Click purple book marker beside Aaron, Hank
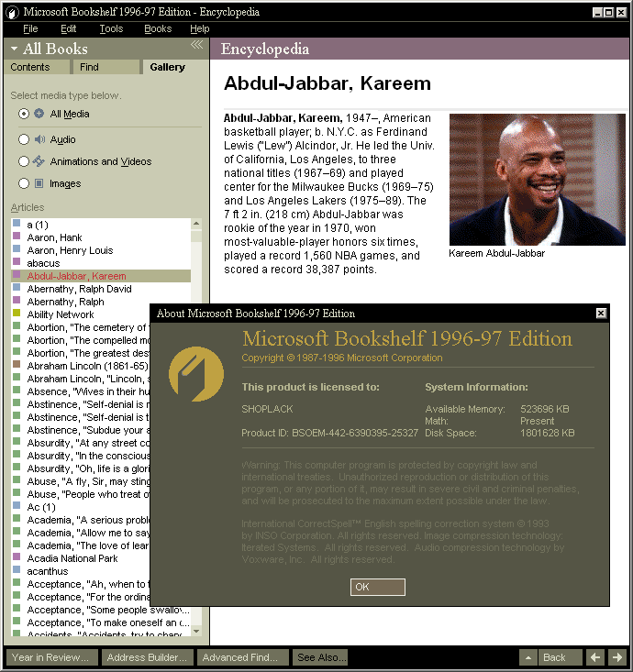Image resolution: width=633 pixels, height=672 pixels. click(17, 236)
